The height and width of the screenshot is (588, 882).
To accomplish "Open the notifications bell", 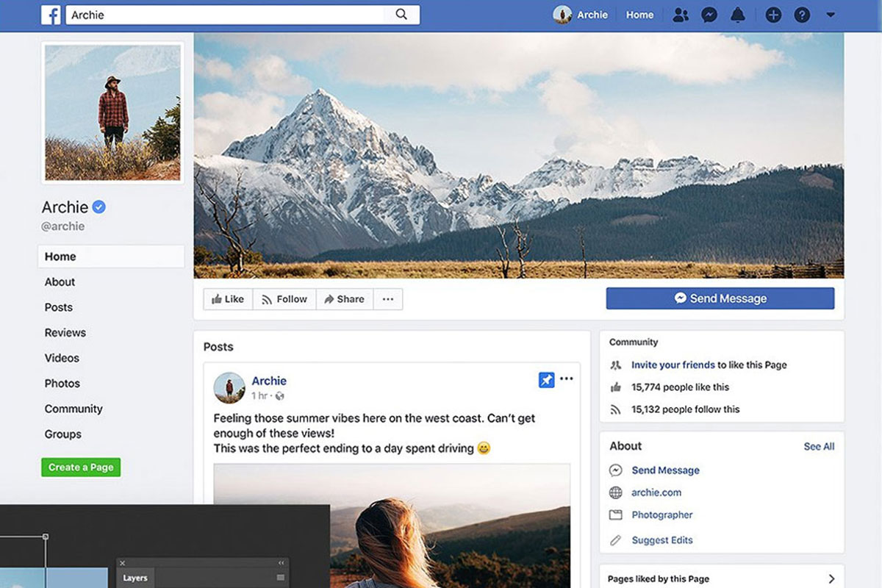I will click(x=737, y=15).
